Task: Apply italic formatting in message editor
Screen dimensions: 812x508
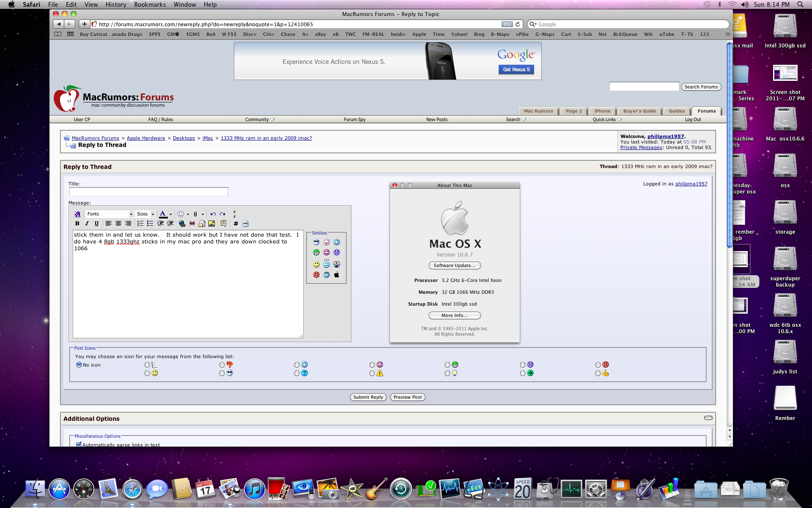Action: 87,224
